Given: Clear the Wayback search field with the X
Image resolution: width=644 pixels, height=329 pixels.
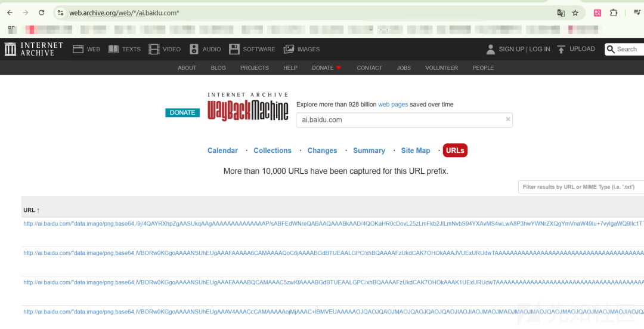Looking at the screenshot, I should click(x=508, y=119).
